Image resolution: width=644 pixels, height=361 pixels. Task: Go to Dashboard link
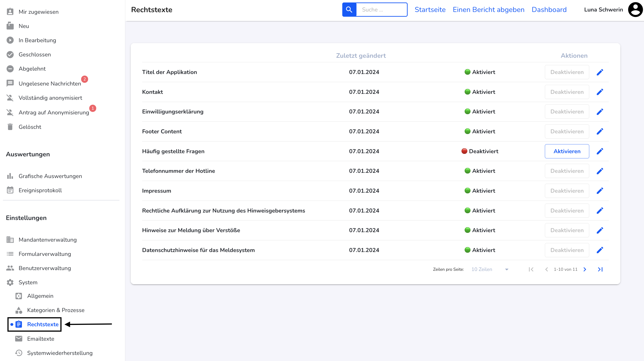click(549, 9)
